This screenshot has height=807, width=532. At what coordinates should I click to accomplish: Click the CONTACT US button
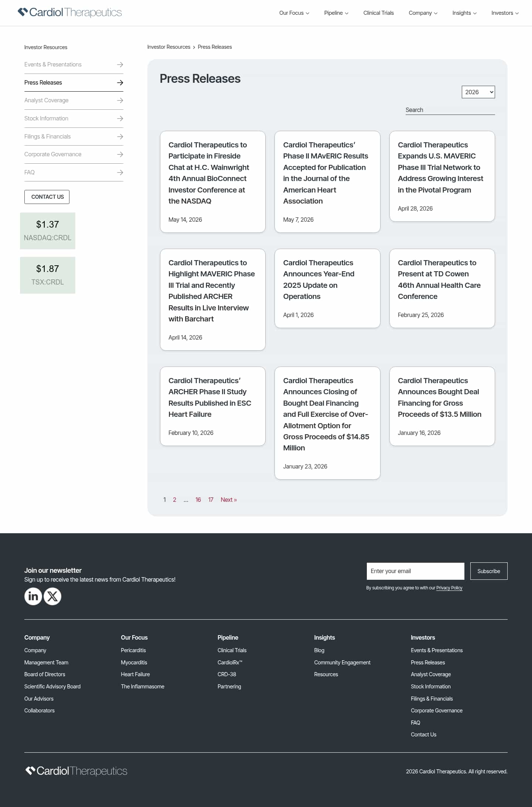coord(47,197)
